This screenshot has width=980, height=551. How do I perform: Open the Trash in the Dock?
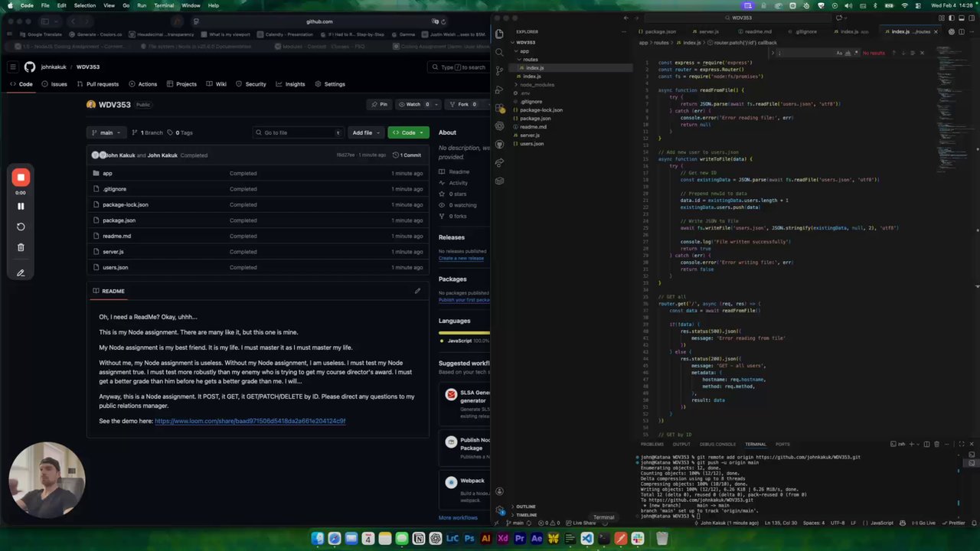click(x=662, y=539)
